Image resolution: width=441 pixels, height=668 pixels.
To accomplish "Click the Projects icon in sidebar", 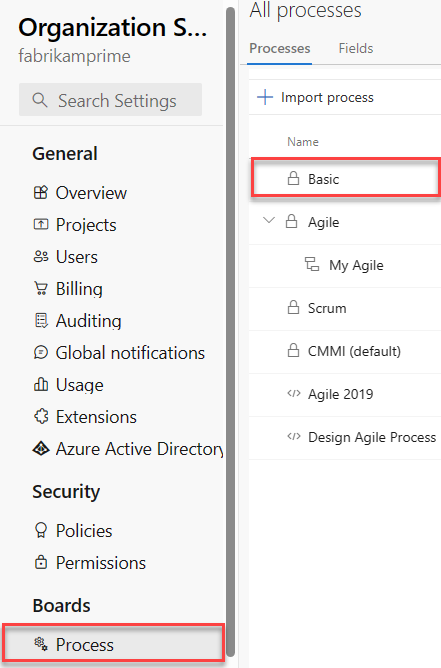I will (41, 224).
